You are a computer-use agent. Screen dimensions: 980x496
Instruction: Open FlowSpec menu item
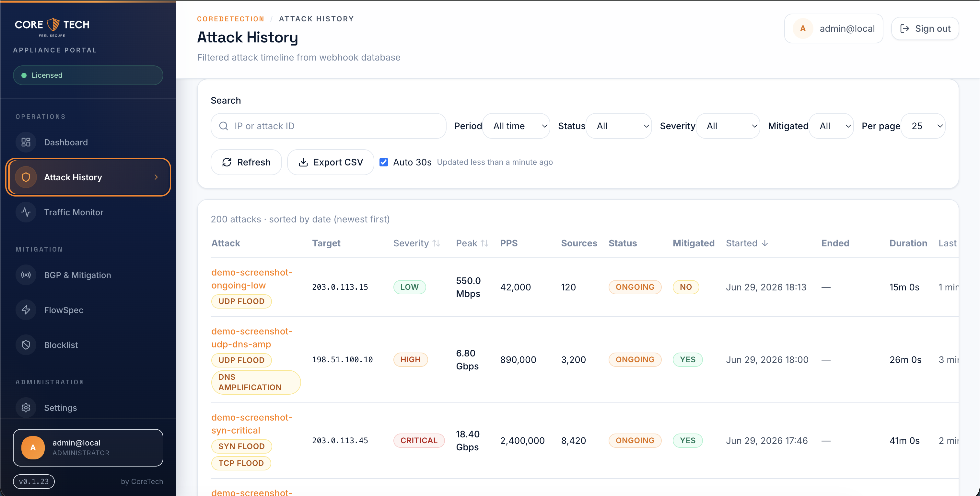click(x=88, y=310)
